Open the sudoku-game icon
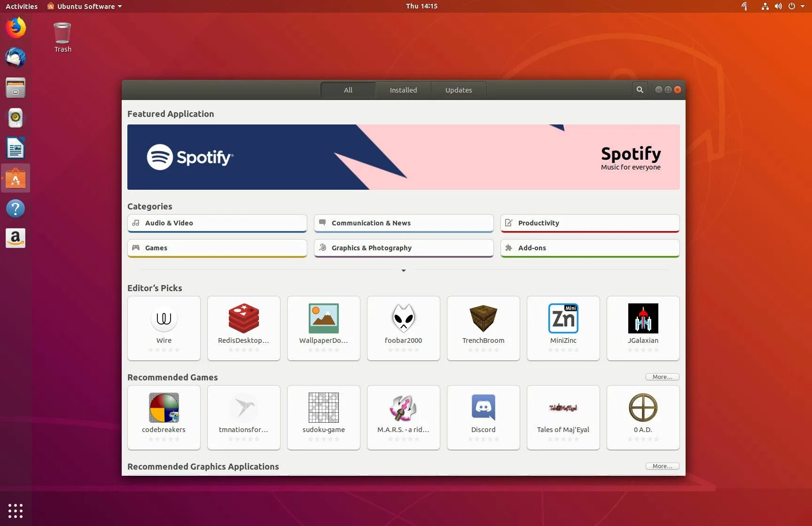Screen dimensions: 812x526 (323, 407)
